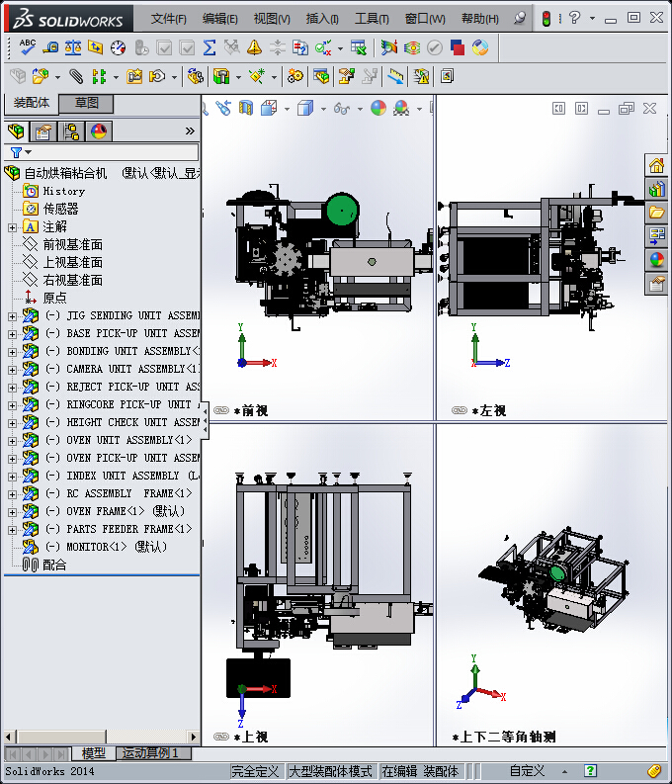Viewport: 672px width, 784px height.
Task: Open the Design Library icon in task pane
Action: [x=656, y=189]
